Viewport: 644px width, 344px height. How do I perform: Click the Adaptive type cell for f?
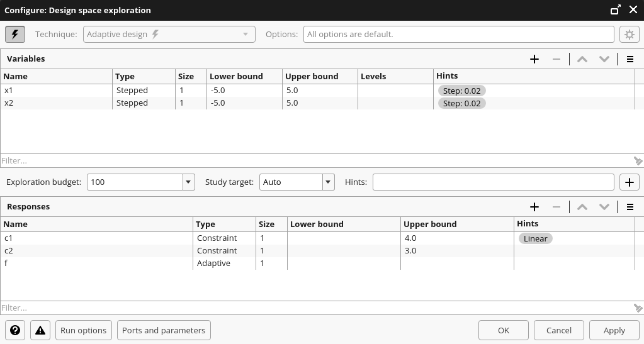pos(224,263)
